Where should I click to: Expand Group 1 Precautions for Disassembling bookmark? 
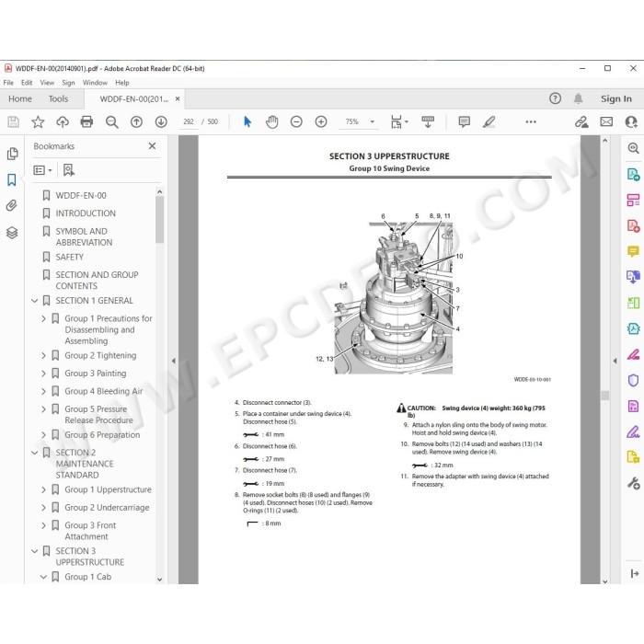[43, 318]
